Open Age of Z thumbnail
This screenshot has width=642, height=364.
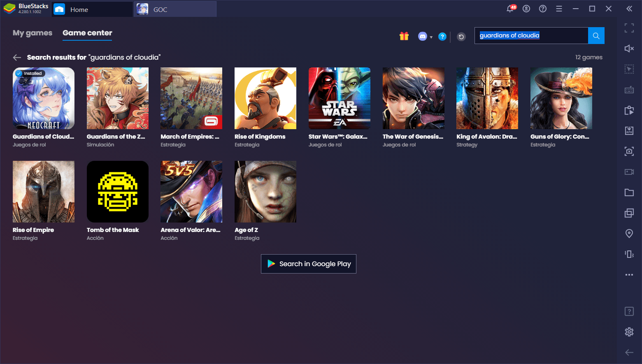coord(265,192)
